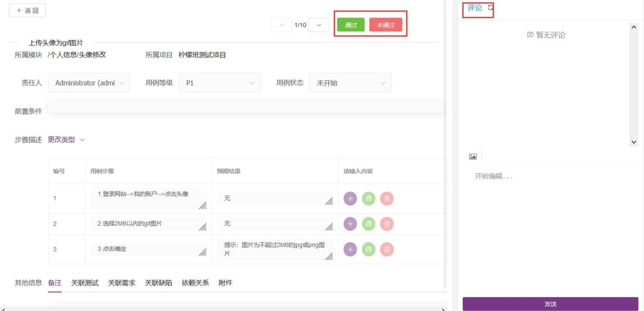644x311 pixels.
Task: Click the 预期结果 column header
Action: point(229,171)
